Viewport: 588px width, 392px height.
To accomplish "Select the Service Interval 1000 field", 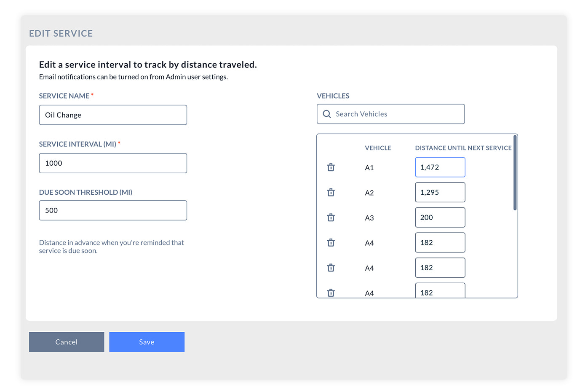I will tap(113, 163).
